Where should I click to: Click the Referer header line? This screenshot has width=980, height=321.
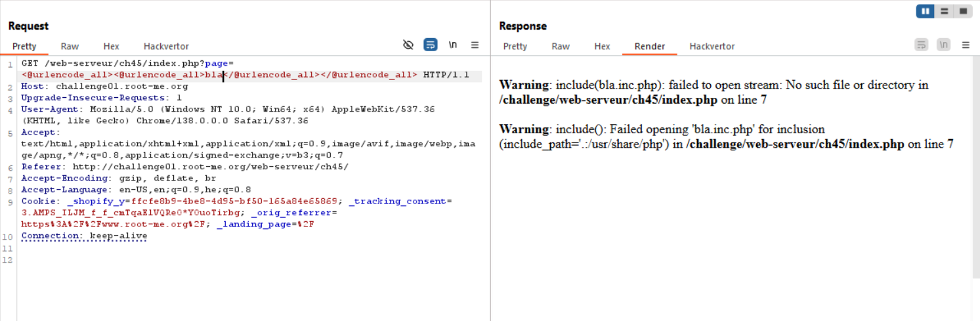185,167
